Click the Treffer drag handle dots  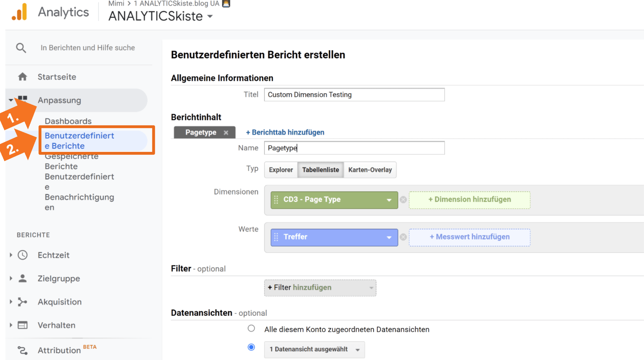(x=276, y=237)
